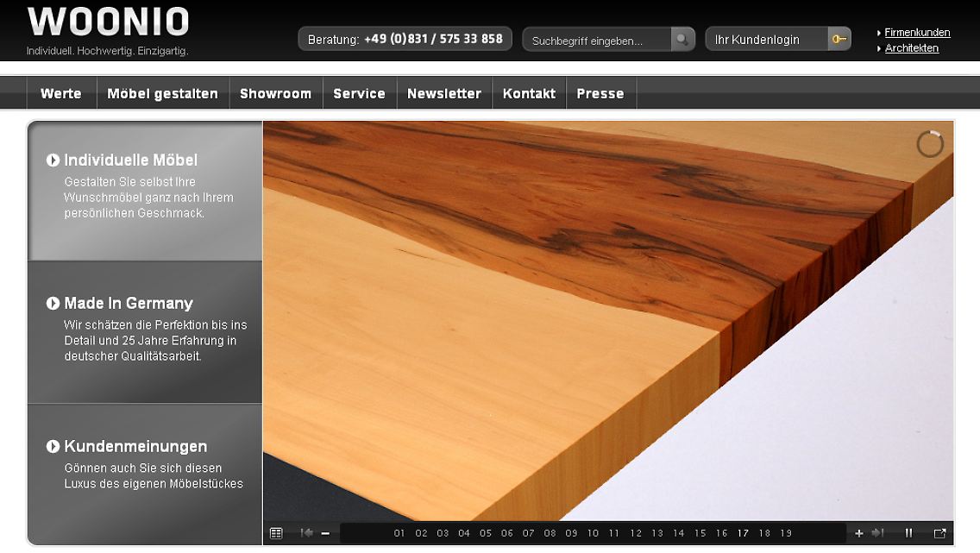
Task: Skip to the last slide
Action: [877, 533]
